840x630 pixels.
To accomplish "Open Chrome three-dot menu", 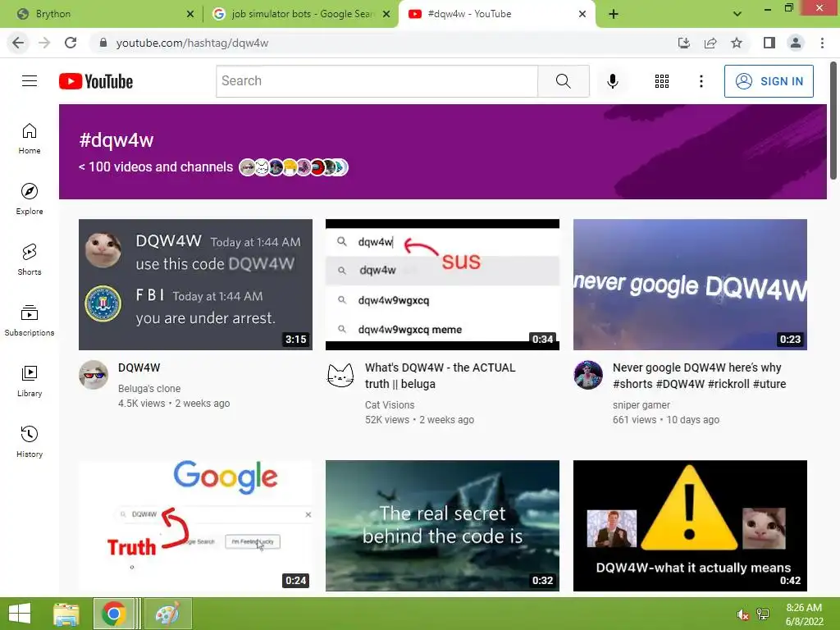I will point(822,43).
